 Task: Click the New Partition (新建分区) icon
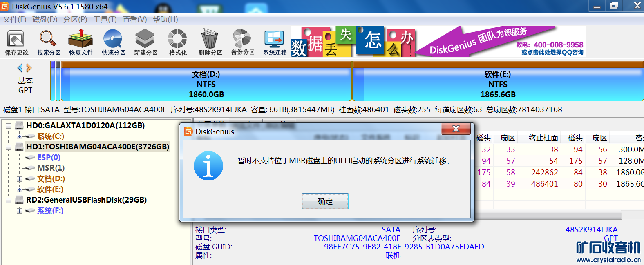pyautogui.click(x=145, y=42)
